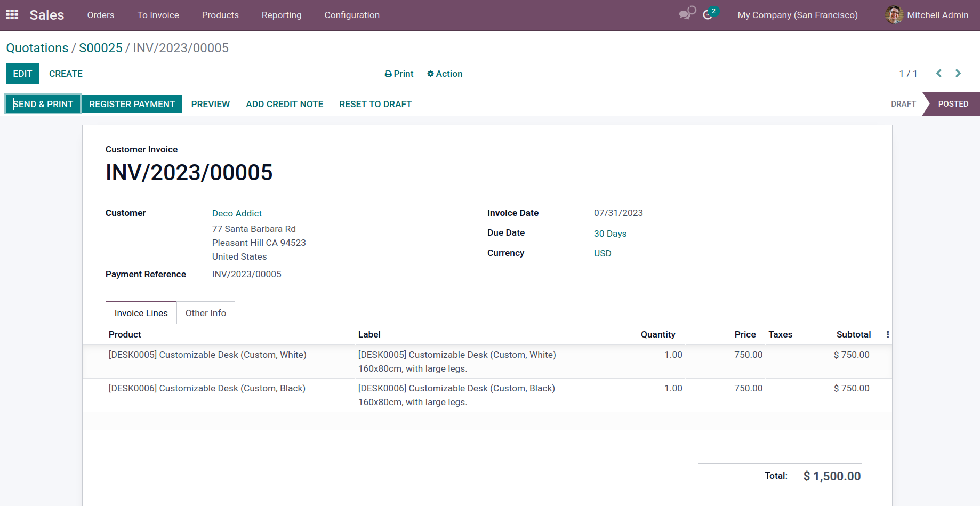
Task: Open the Action dropdown
Action: pyautogui.click(x=445, y=74)
